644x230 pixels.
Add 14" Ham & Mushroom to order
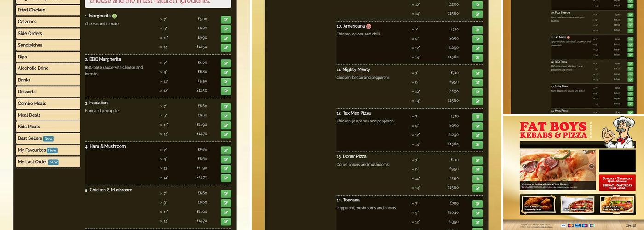click(x=226, y=178)
